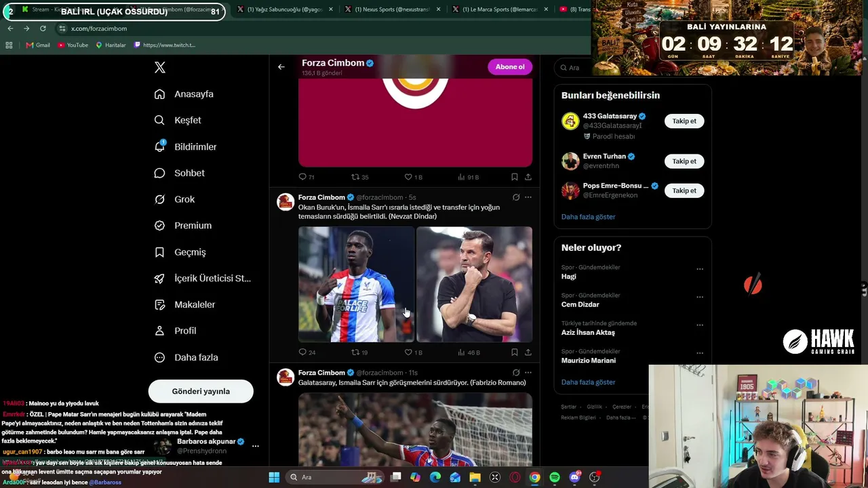Open the İsmaila Sarr Palace jersey photo
Viewport: 868px width, 488px height.
356,285
